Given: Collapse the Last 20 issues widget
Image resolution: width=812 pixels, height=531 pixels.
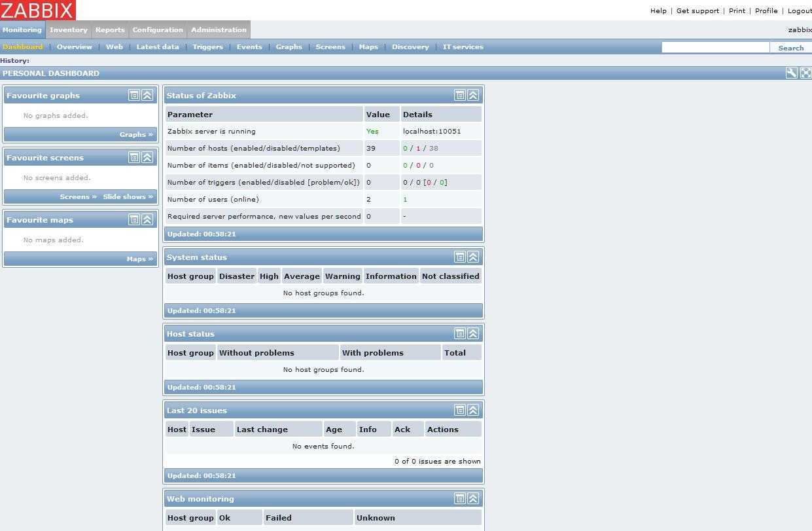Looking at the screenshot, I should [x=473, y=410].
